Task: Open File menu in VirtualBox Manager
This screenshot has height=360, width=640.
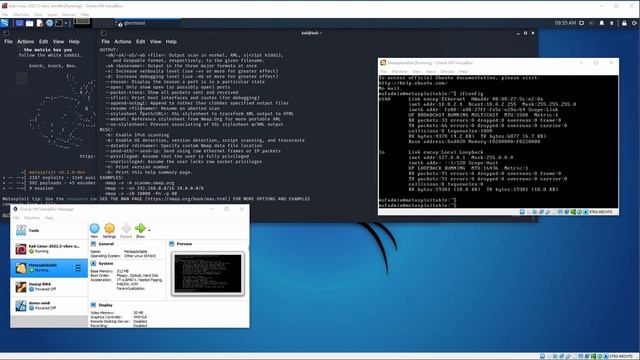Action: tap(16, 218)
